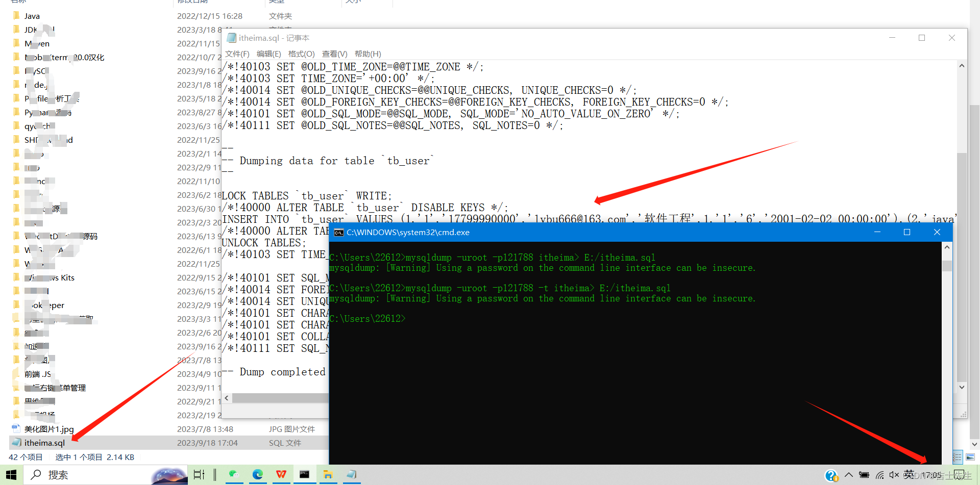The width and height of the screenshot is (980, 485).
Task: Click Explorer scrollbar down arrow
Action: (974, 444)
